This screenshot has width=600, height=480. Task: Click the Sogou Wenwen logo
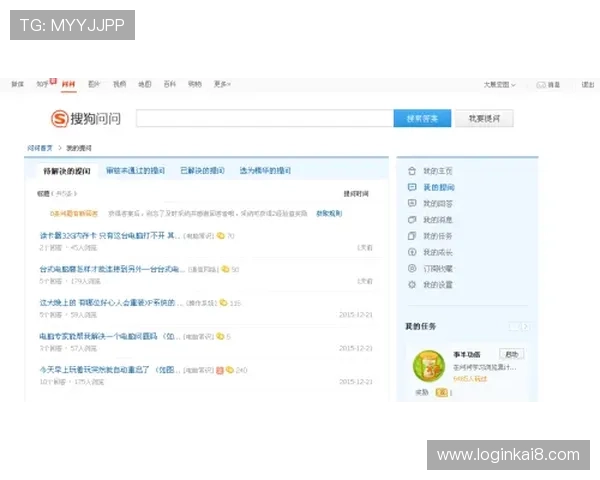point(86,118)
